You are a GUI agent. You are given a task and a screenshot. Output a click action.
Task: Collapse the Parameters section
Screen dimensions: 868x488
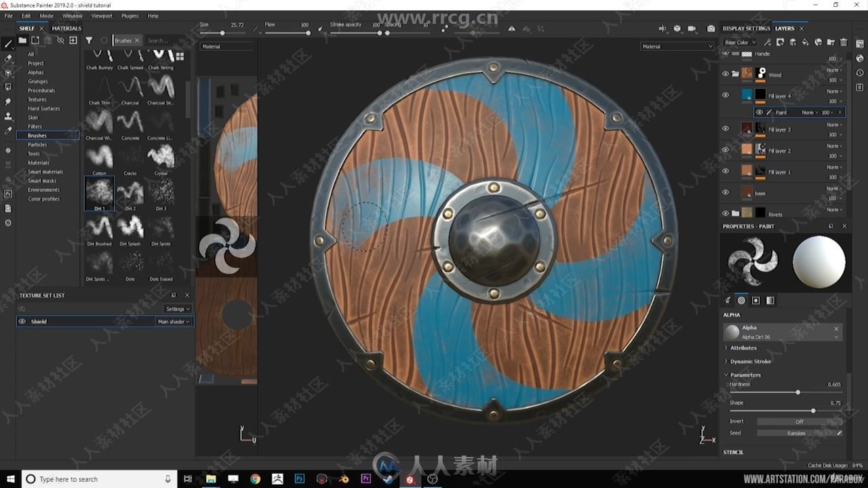pyautogui.click(x=743, y=375)
